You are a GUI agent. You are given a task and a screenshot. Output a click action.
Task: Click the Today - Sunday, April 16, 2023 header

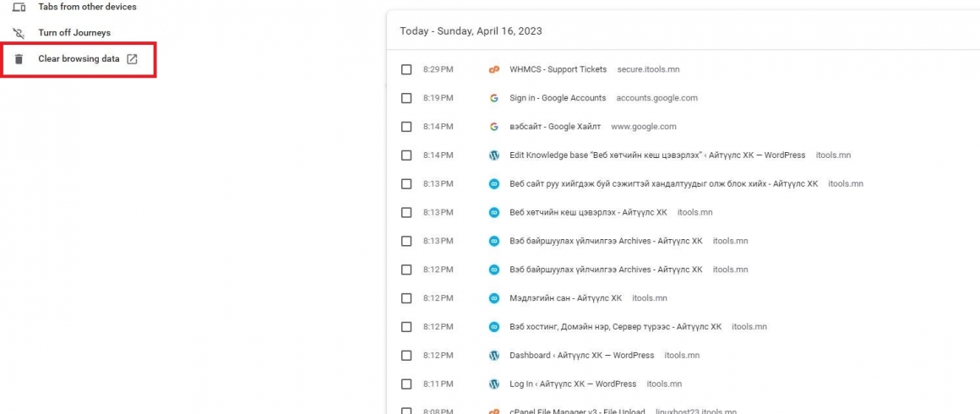[x=471, y=30]
